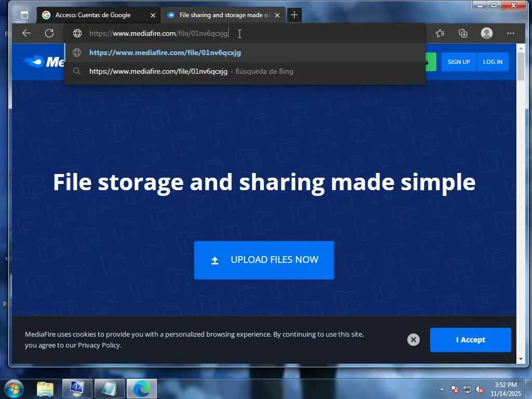Show hidden tray icons arrow
The width and height of the screenshot is (532, 399).
442,389
